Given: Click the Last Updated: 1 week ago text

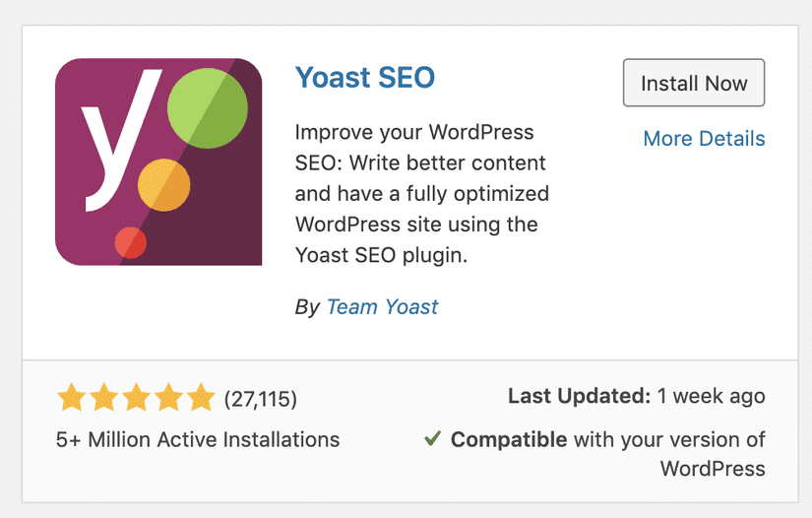Looking at the screenshot, I should 636,397.
